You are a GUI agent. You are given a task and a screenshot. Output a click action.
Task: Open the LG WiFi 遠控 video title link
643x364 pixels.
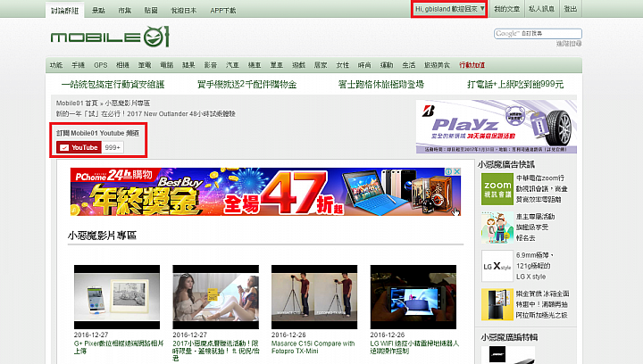click(414, 347)
